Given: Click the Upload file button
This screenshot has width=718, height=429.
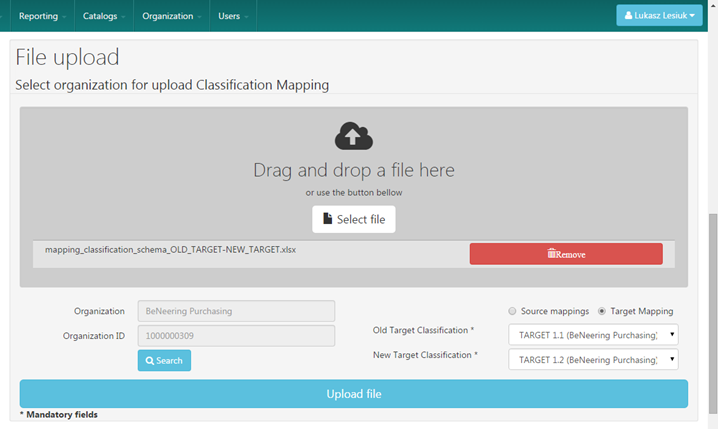Looking at the screenshot, I should [353, 394].
